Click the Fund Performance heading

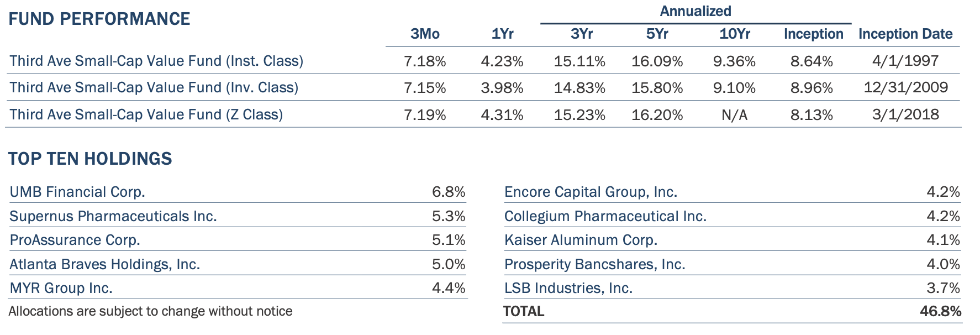click(99, 19)
